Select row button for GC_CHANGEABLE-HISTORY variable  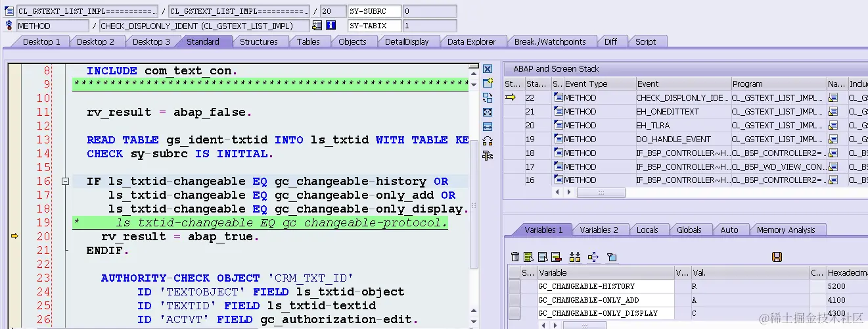pyautogui.click(x=514, y=286)
